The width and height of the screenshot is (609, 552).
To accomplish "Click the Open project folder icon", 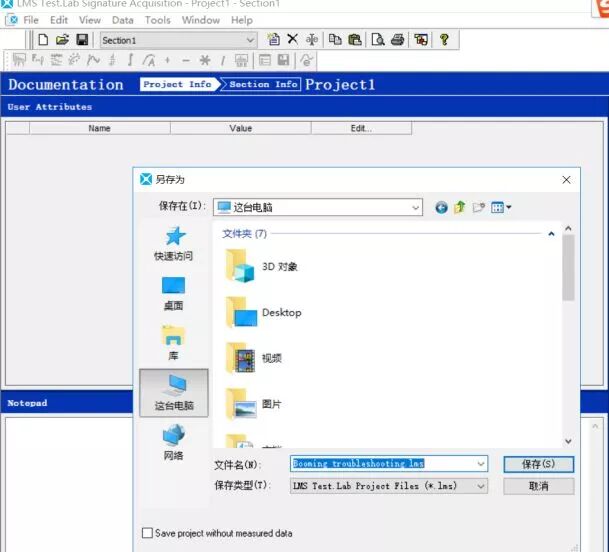I will [x=62, y=40].
